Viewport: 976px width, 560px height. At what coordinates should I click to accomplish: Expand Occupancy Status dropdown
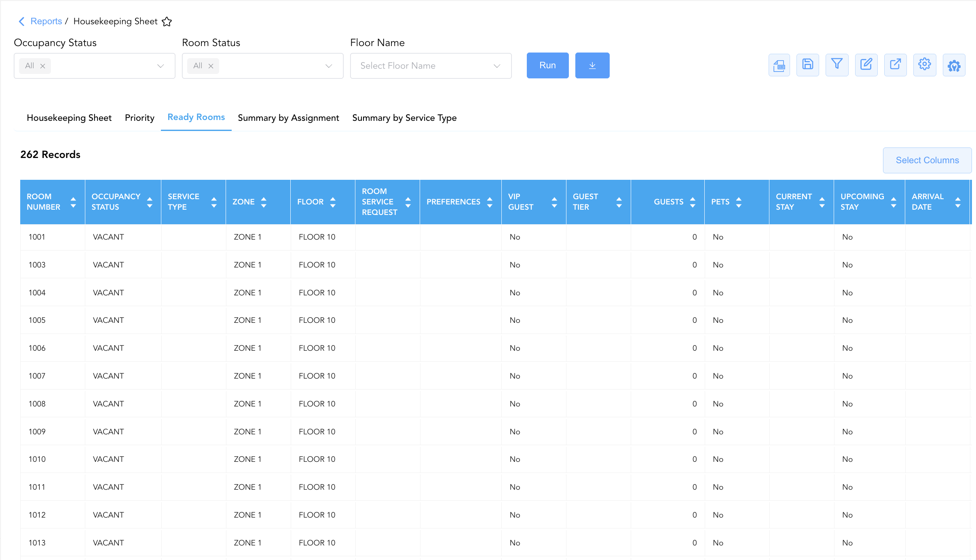(161, 66)
